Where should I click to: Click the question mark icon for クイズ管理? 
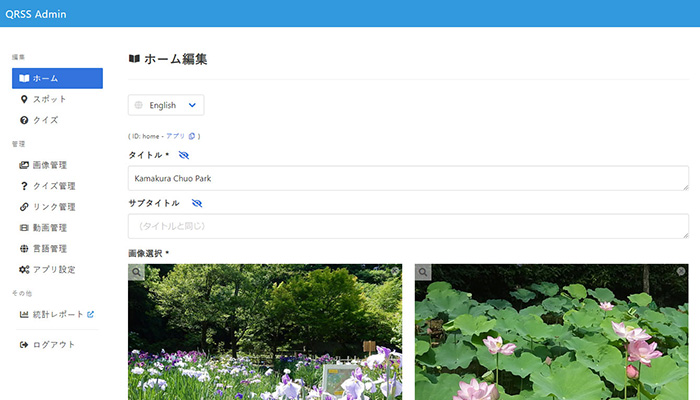point(24,186)
